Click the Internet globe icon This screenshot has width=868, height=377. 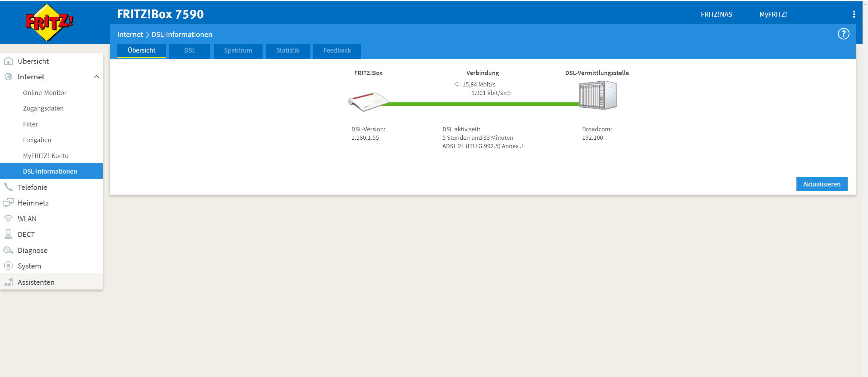pyautogui.click(x=8, y=77)
